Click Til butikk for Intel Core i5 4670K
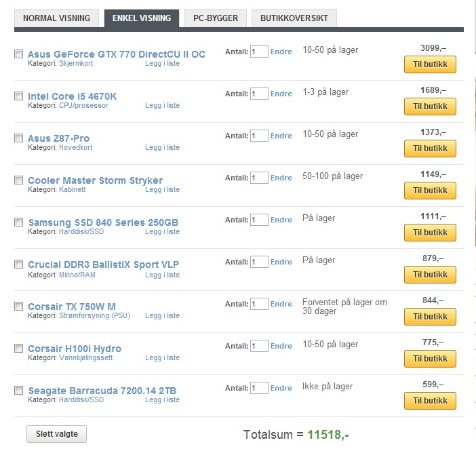Screen dimensions: 476x451 430,106
